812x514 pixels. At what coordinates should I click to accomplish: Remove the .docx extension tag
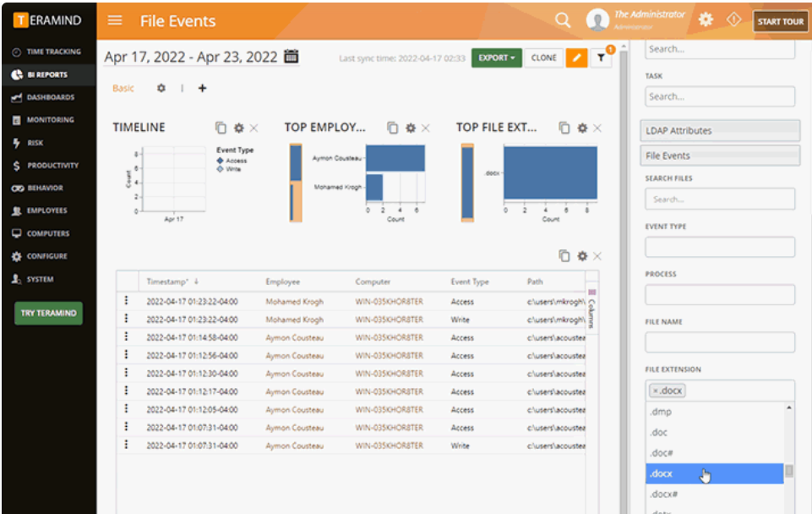pyautogui.click(x=655, y=391)
